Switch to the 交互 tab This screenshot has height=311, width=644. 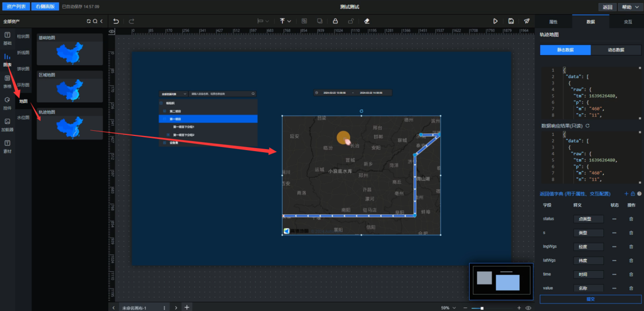[628, 22]
